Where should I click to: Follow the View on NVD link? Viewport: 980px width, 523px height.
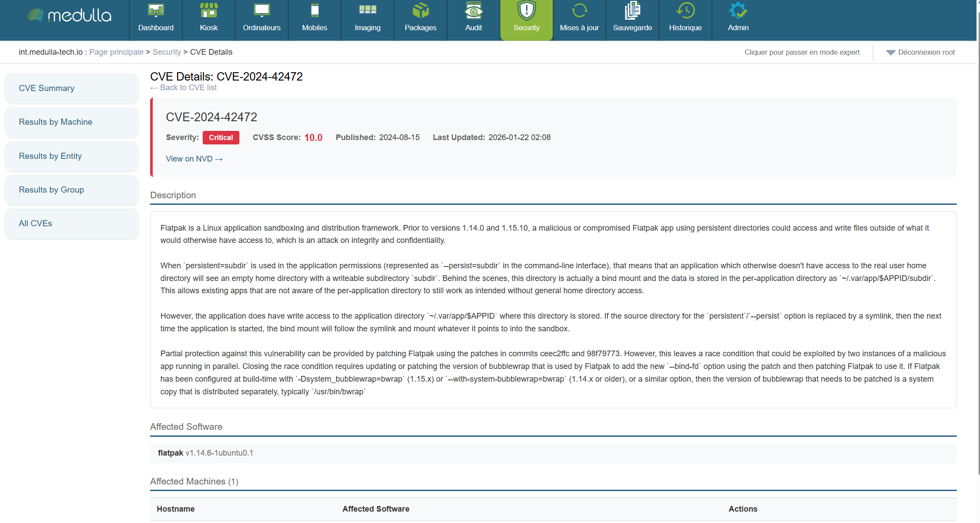click(x=194, y=159)
